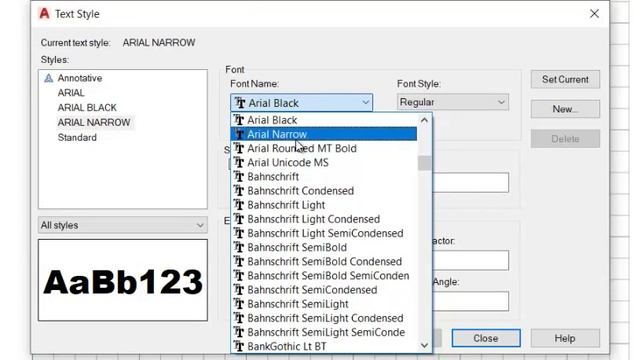Click the New... button

coord(565,109)
